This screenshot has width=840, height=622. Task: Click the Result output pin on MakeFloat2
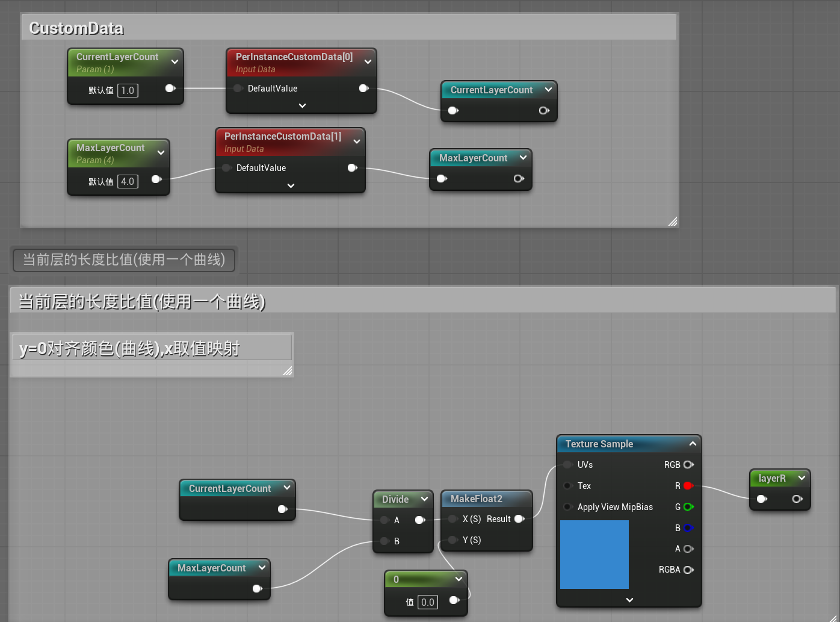(x=520, y=519)
